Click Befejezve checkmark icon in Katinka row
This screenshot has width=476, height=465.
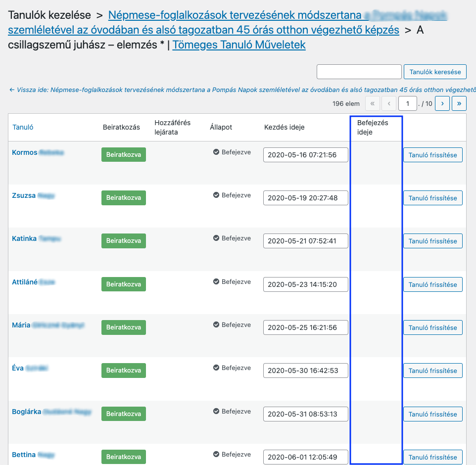[216, 238]
